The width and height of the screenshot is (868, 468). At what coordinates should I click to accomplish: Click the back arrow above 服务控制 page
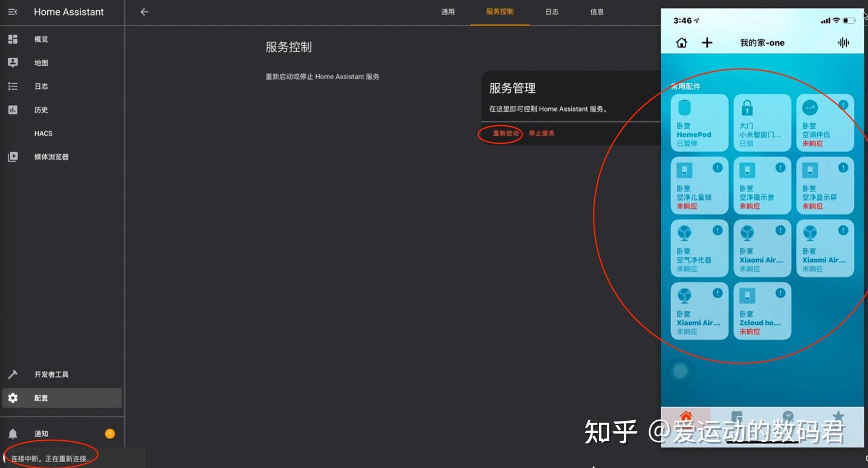(144, 11)
